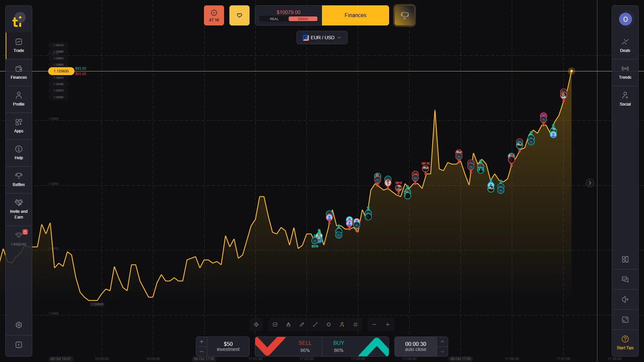Toggle fullscreen mode icon
Image resolution: width=644 pixels, height=362 pixels.
625,319
